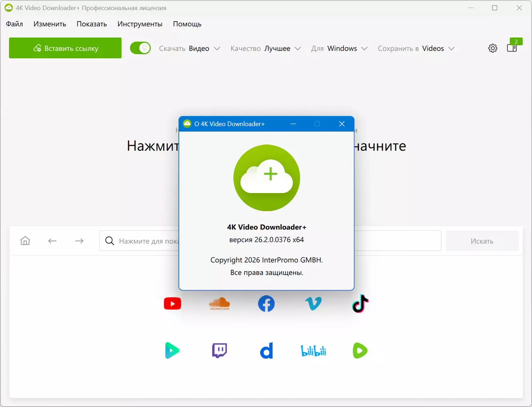Open settings via the gear icon
Viewport: 532px width, 407px height.
[x=493, y=48]
